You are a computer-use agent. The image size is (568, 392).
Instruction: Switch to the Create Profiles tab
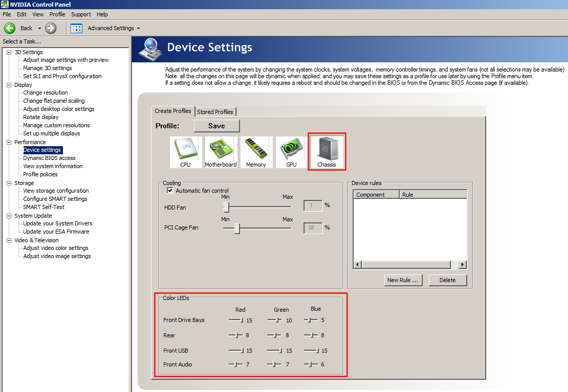click(x=173, y=111)
